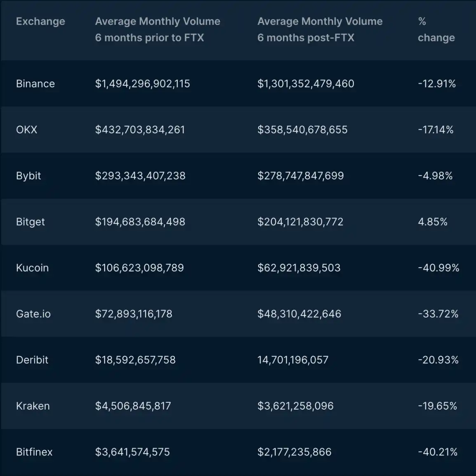This screenshot has width=476, height=476.
Task: Click OKX in the Exchange column
Action: pos(27,130)
